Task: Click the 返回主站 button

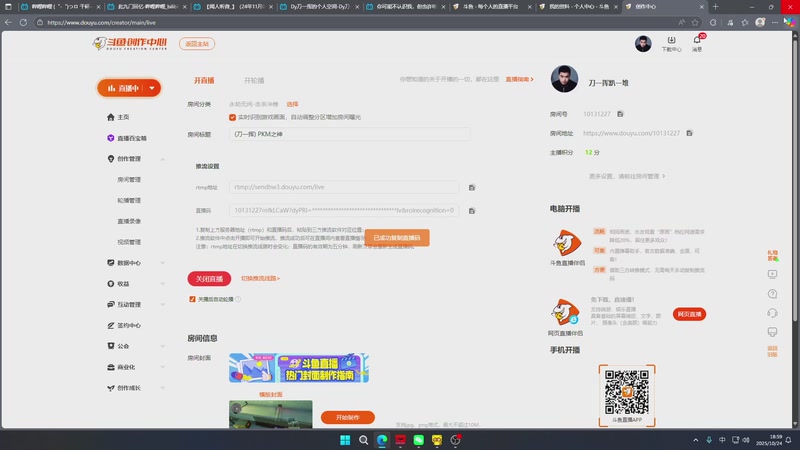Action: [197, 44]
